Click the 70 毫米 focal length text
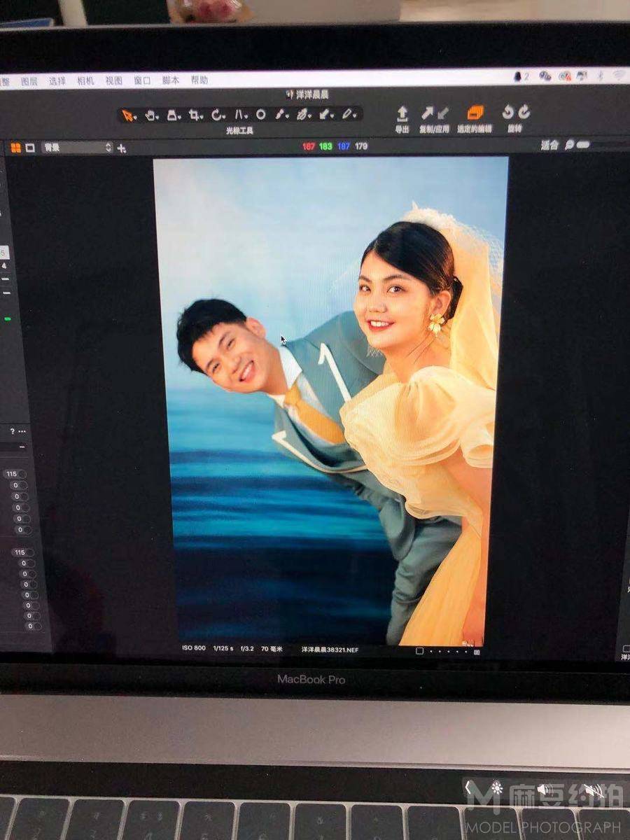 271,649
